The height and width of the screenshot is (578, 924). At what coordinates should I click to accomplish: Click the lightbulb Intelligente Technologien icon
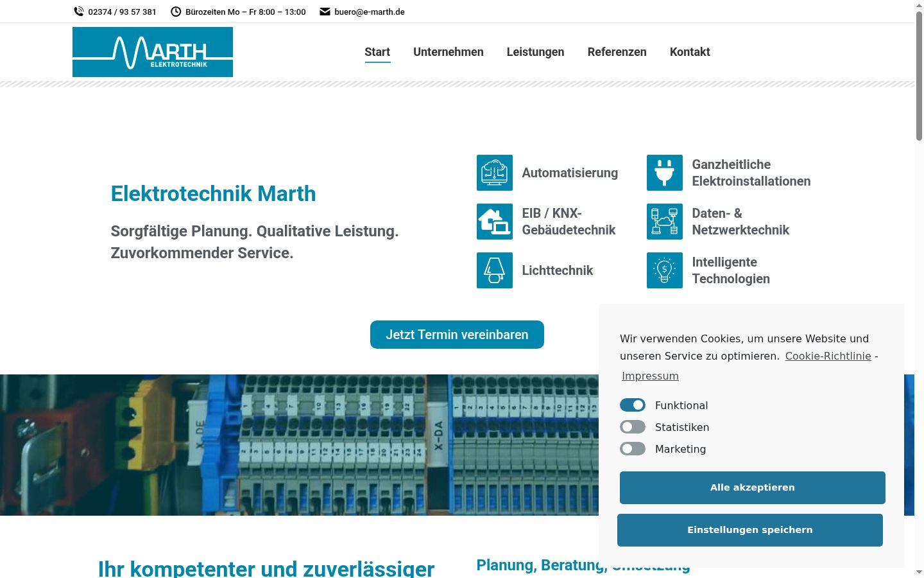coord(665,270)
